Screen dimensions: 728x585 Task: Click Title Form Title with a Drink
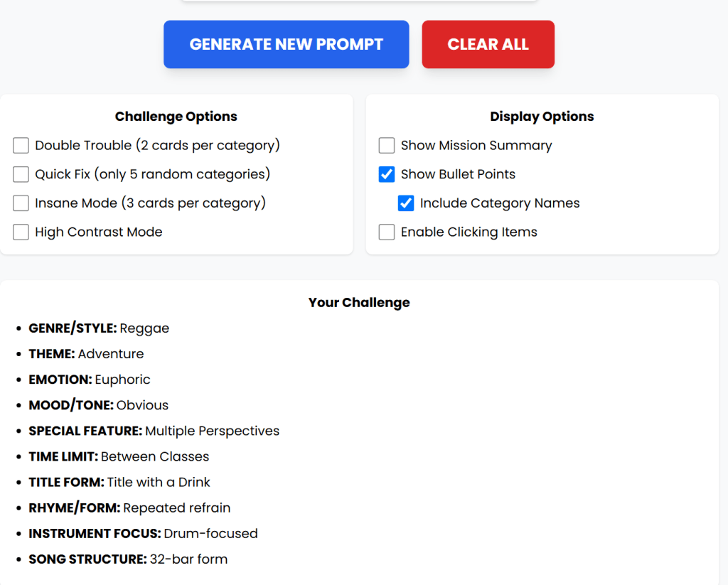(x=119, y=482)
